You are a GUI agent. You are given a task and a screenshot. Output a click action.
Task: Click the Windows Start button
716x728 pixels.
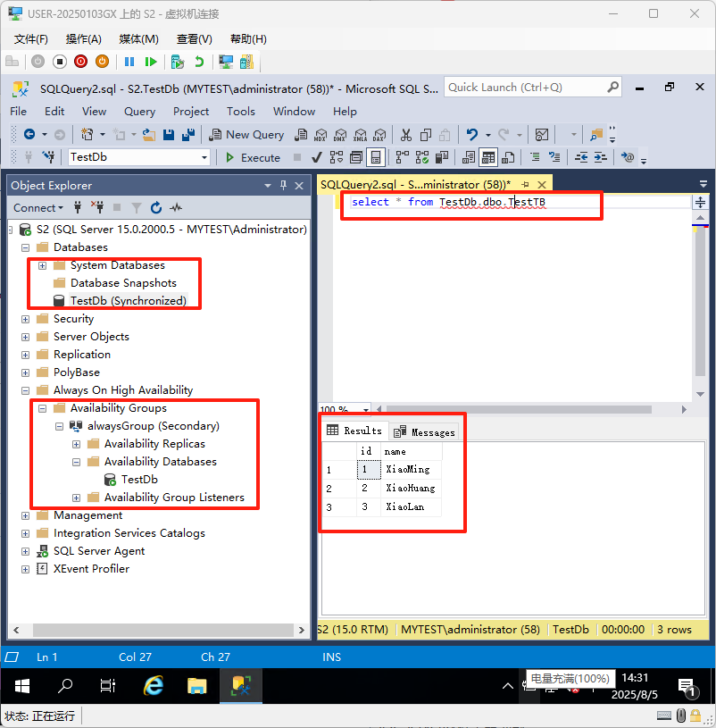[x=21, y=686]
